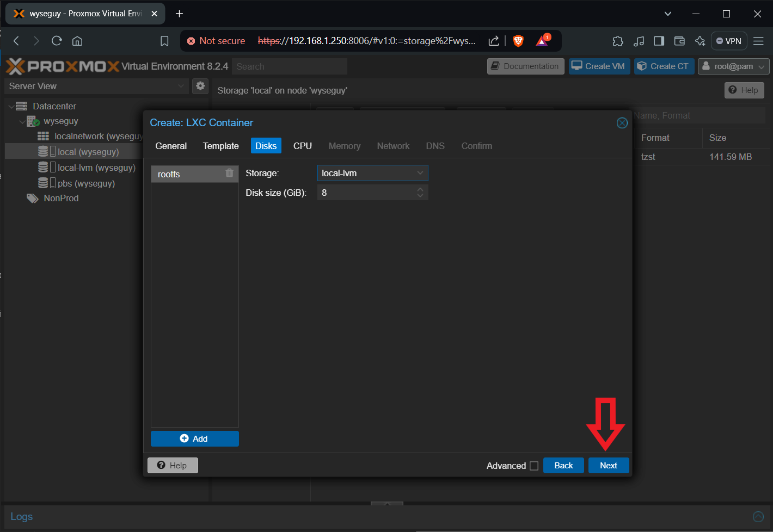The width and height of the screenshot is (773, 532).
Task: Click the Create VM button
Action: tap(599, 66)
